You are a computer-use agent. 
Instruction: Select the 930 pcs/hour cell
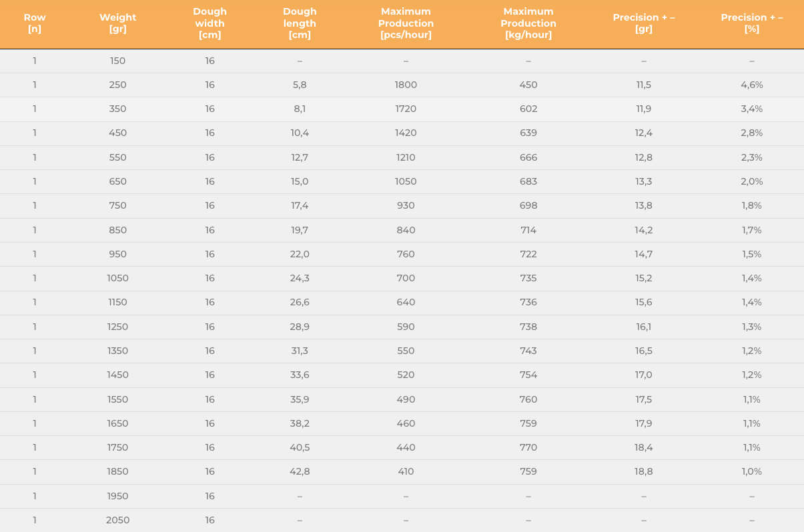(406, 205)
